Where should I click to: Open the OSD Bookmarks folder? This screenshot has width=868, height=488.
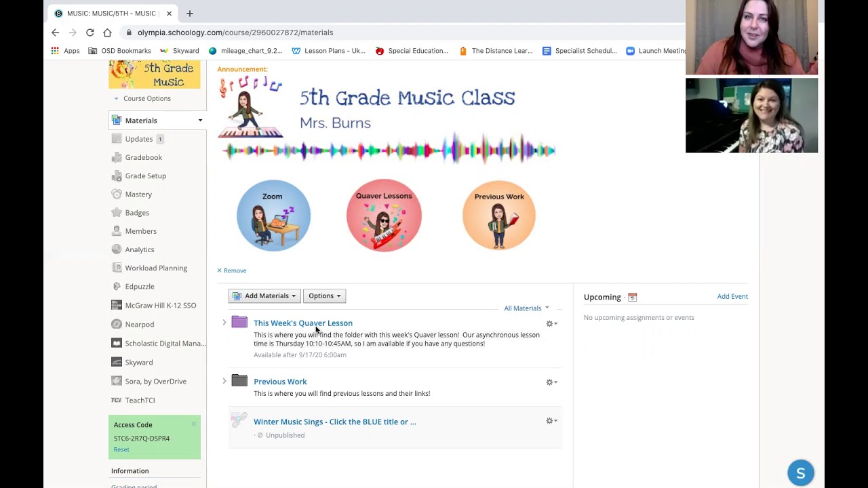click(120, 51)
